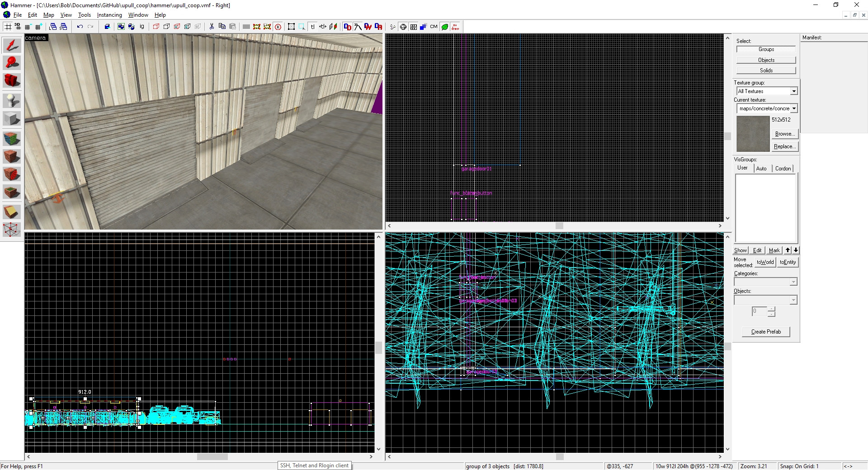Select the Apply Overlays tool
Image resolution: width=868 pixels, height=470 pixels.
click(12, 192)
